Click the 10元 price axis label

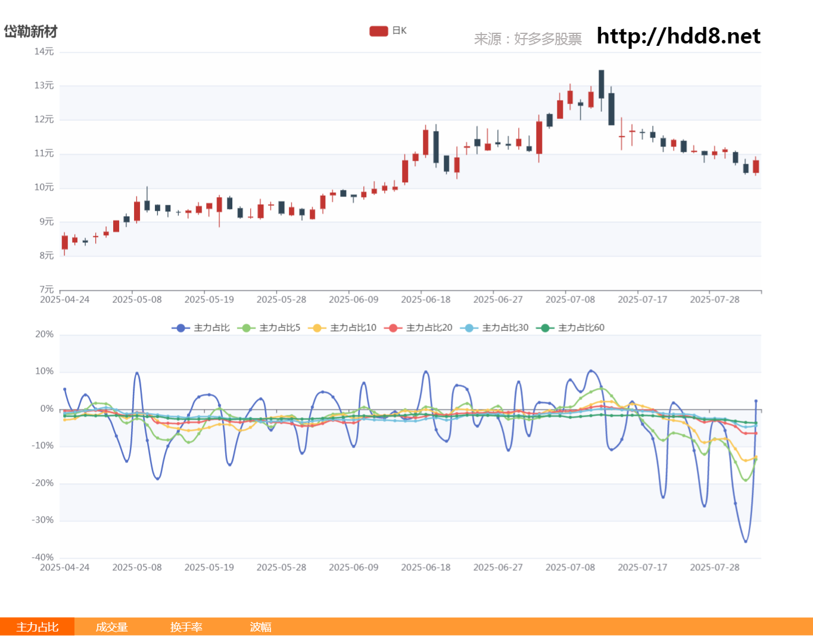(x=44, y=187)
